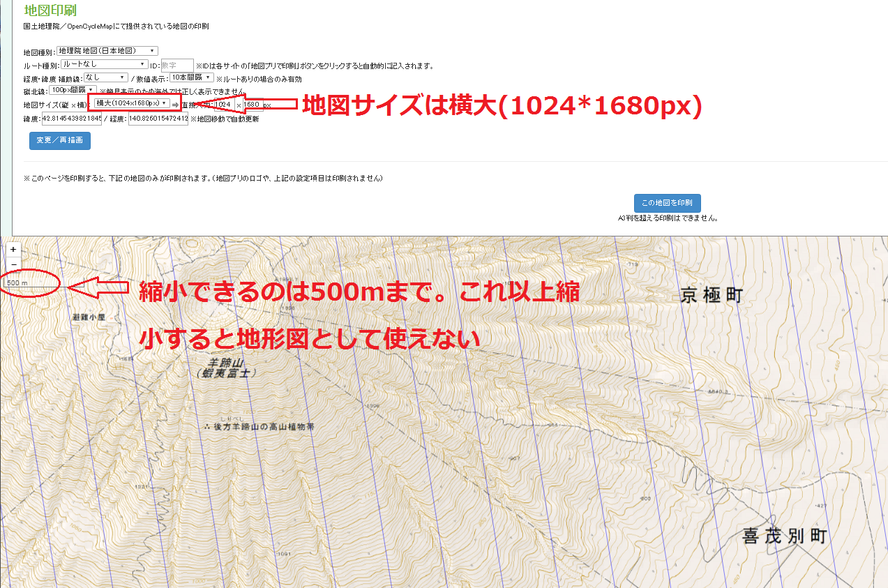Open the 地図種別 map type dropdown
The width and height of the screenshot is (888, 588).
pos(107,51)
